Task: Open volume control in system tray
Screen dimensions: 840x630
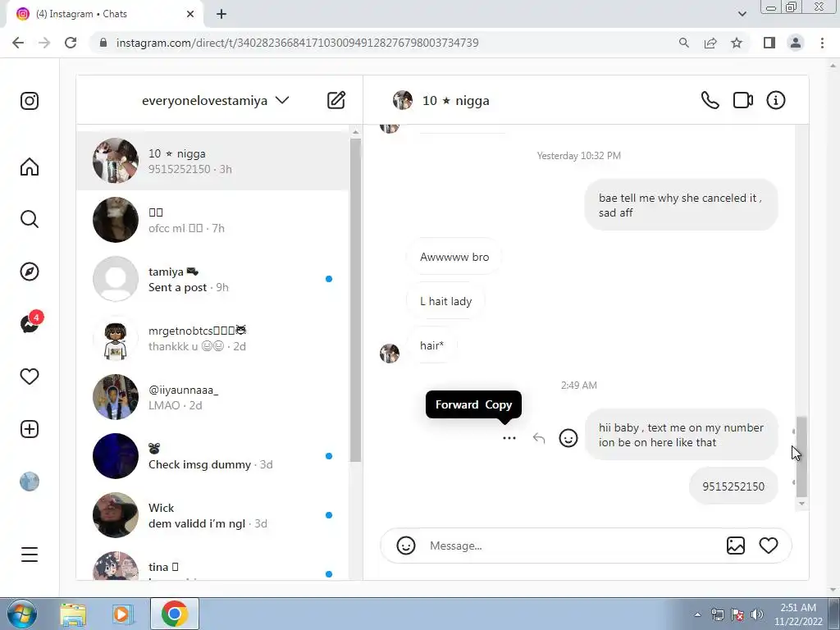Action: pos(756,614)
